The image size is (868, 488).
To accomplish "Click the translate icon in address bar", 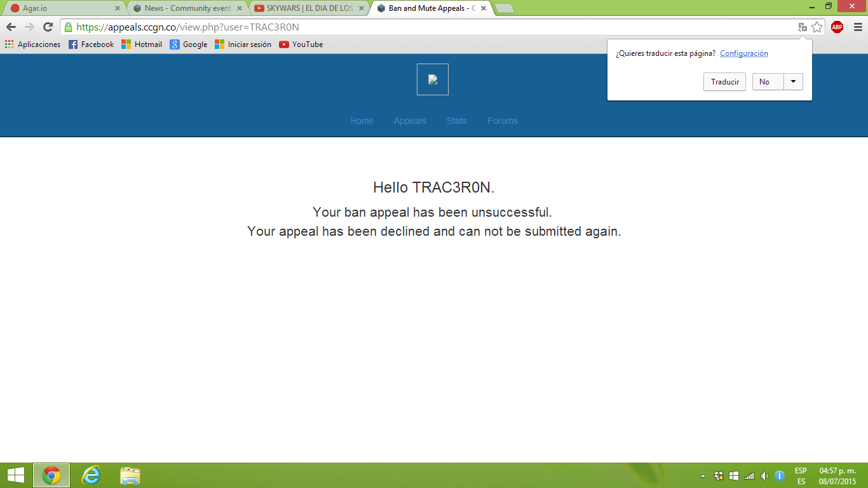I will (803, 27).
